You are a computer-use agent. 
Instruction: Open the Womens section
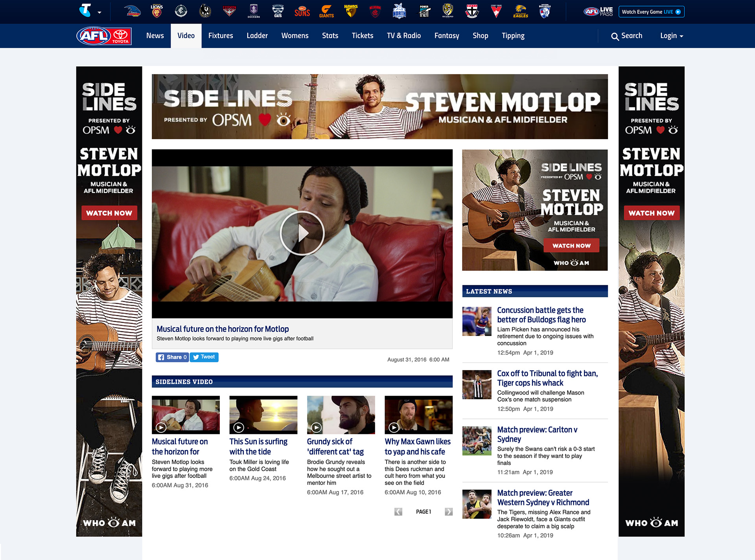click(x=295, y=36)
